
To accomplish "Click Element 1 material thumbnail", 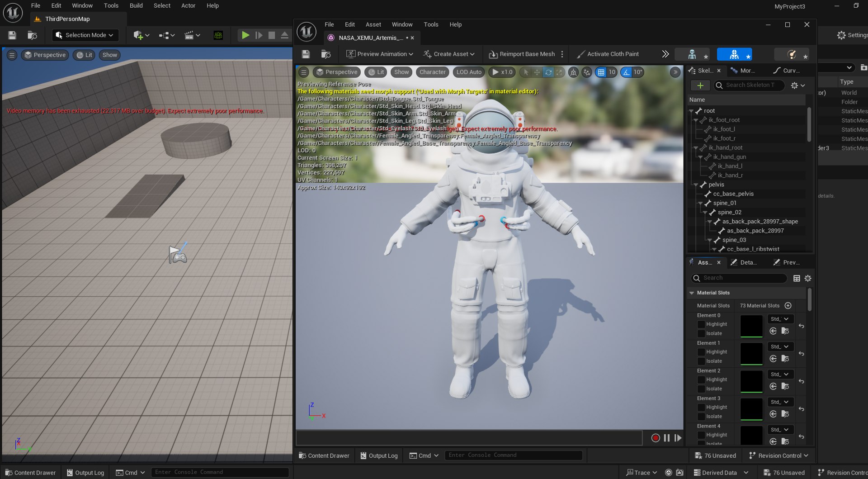I will click(x=751, y=354).
